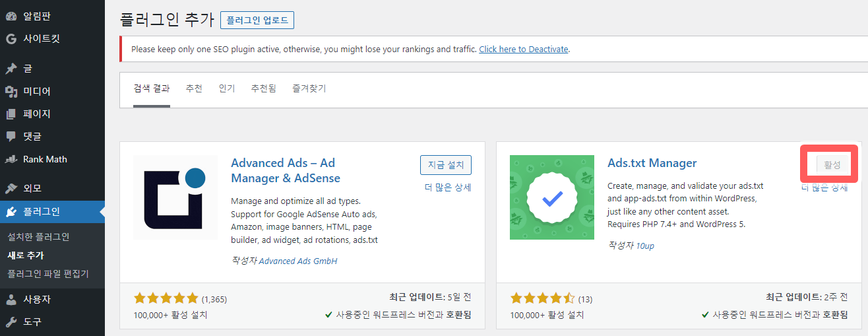
Task: Click the 플러그인 plug icon
Action: [x=11, y=212]
